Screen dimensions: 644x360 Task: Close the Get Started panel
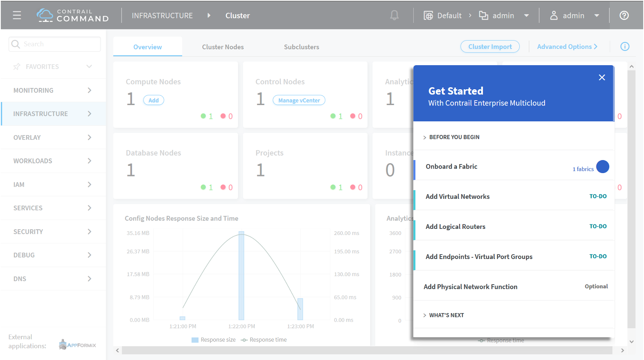(x=602, y=77)
